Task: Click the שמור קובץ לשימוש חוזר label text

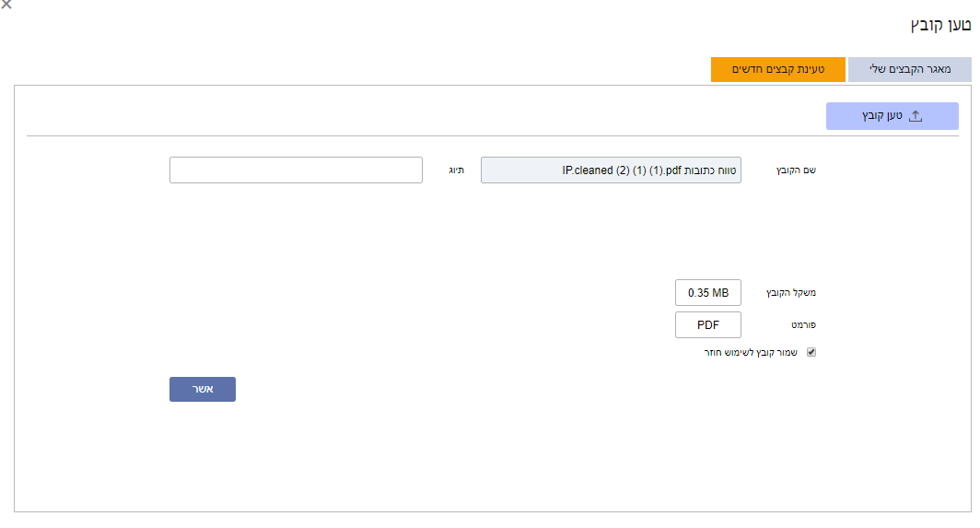Action: tap(751, 352)
